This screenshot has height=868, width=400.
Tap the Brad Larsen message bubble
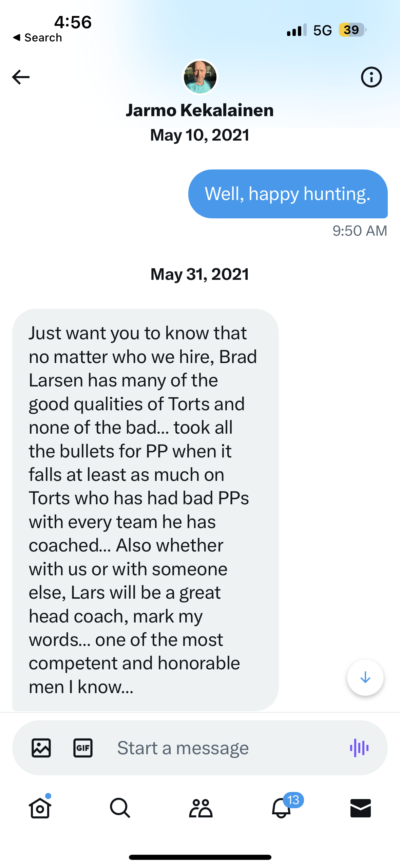tap(145, 509)
